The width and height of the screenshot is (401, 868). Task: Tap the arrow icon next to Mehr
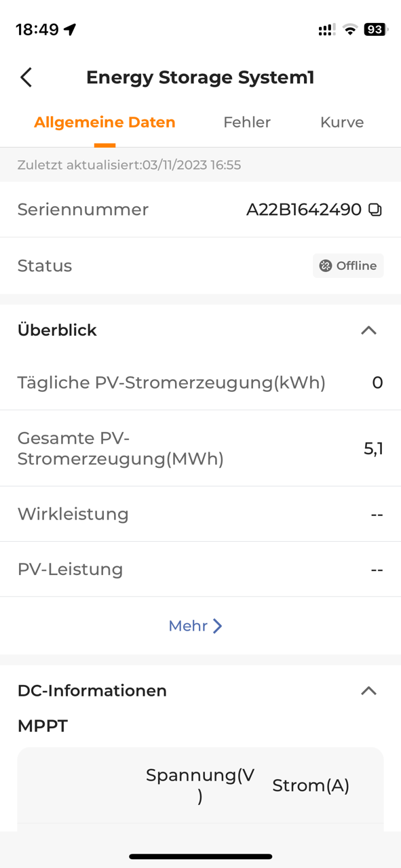tap(217, 626)
